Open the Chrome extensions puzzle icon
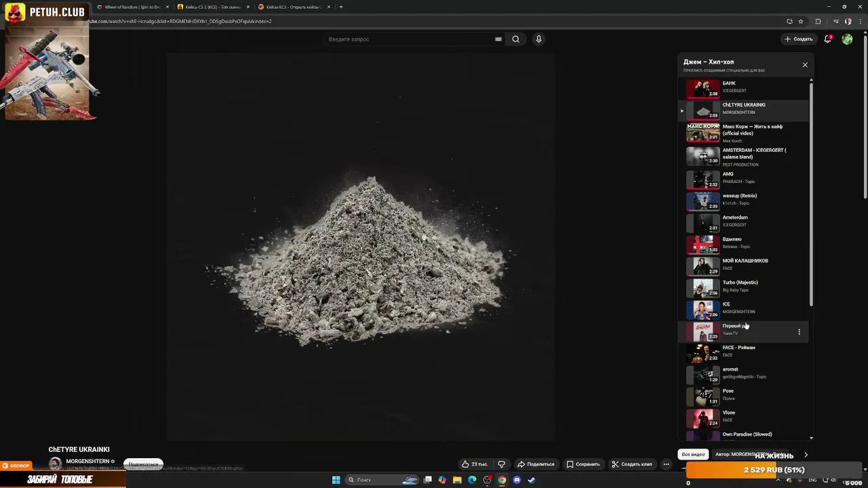 pos(818,21)
